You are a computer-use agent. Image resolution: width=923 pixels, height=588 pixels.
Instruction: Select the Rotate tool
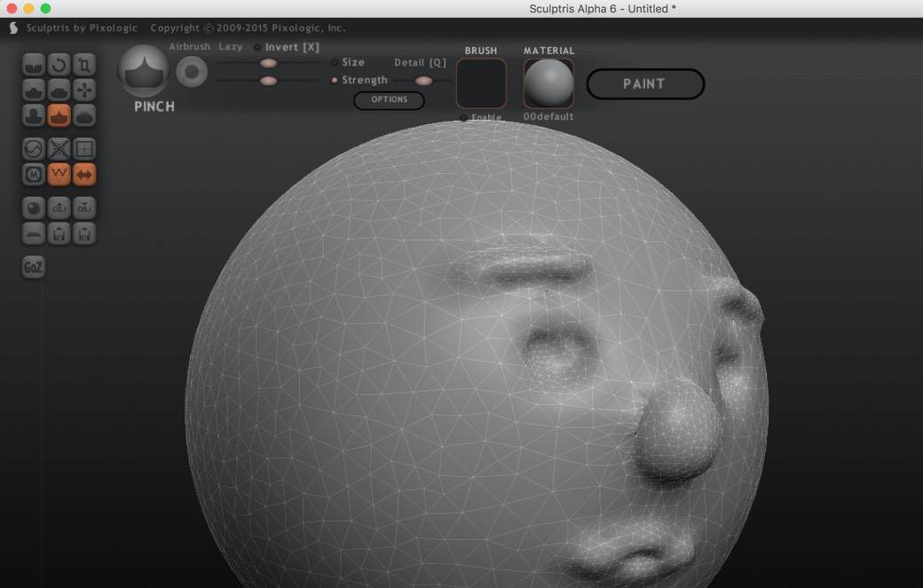click(x=59, y=65)
